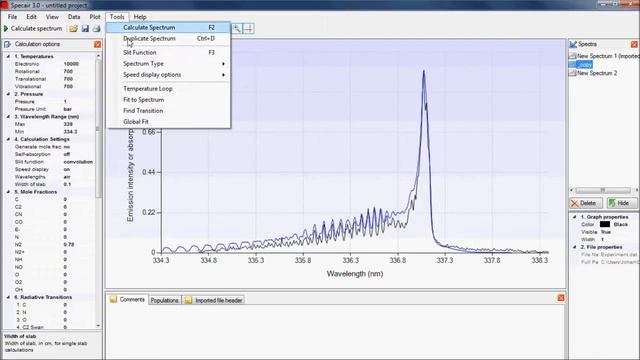Click the Pressure Unit value bar
Image resolution: width=640 pixels, height=360 pixels.
tap(68, 109)
